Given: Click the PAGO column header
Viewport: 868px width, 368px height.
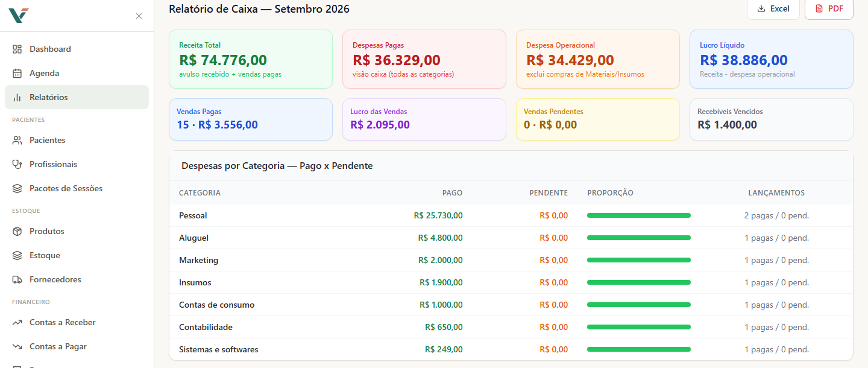Looking at the screenshot, I should click(x=452, y=193).
